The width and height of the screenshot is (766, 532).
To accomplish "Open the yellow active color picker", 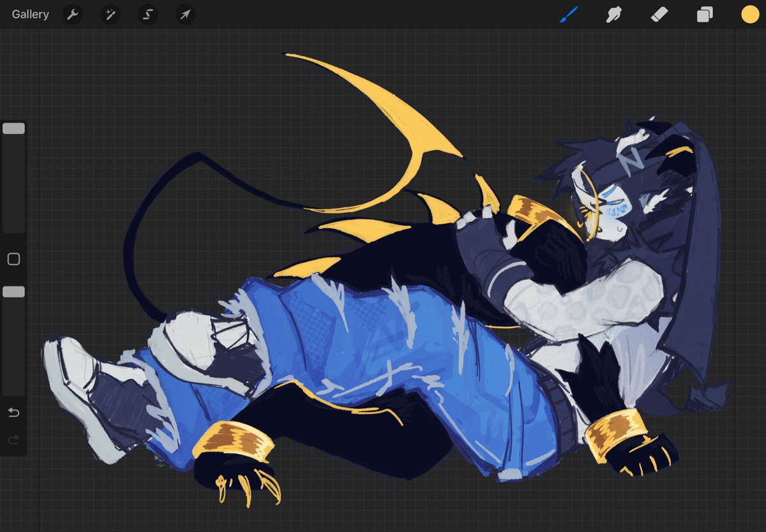I will click(750, 14).
